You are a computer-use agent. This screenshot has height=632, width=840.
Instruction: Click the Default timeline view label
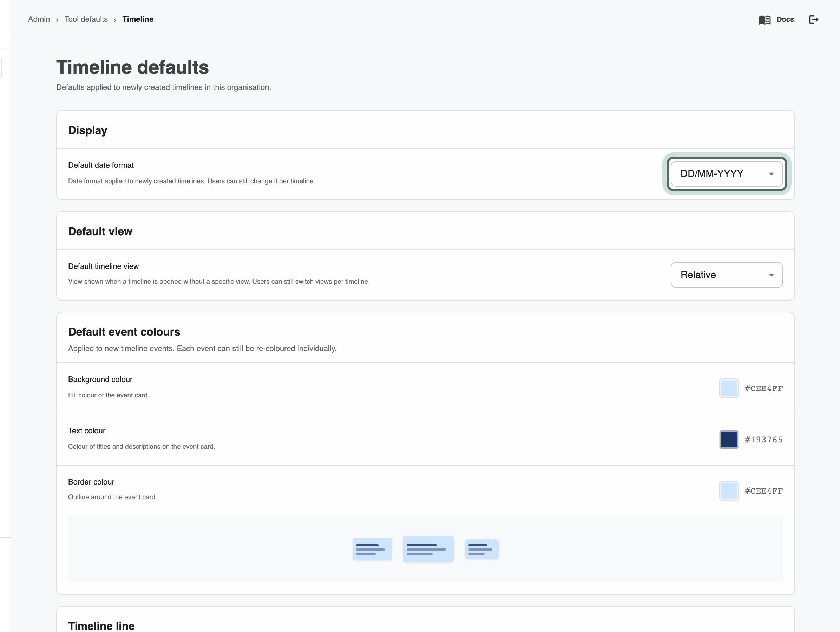[103, 266]
